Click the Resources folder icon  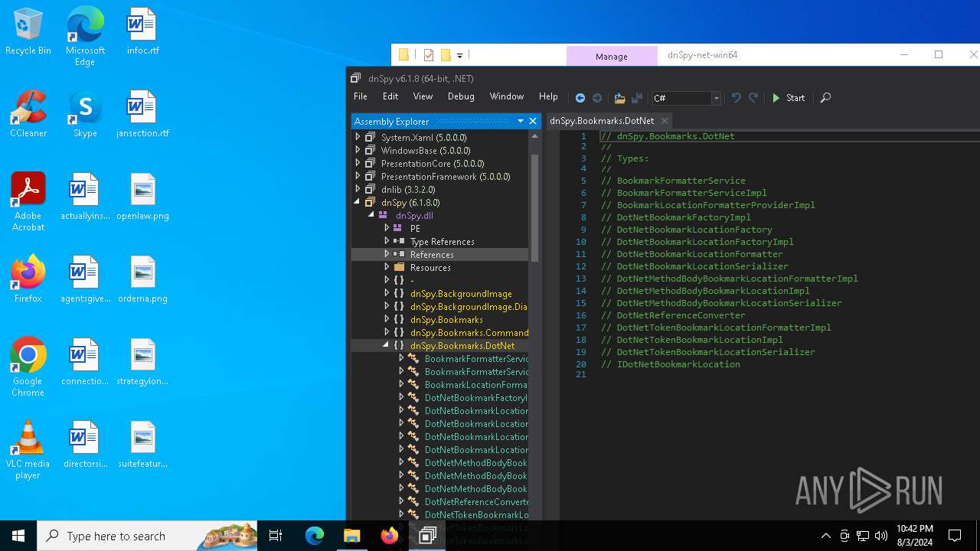tap(399, 268)
